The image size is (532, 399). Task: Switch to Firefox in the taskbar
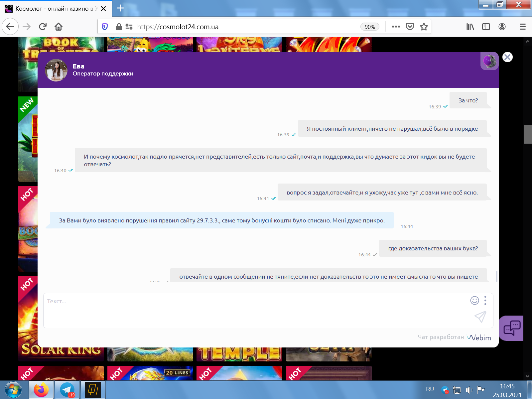pyautogui.click(x=41, y=390)
